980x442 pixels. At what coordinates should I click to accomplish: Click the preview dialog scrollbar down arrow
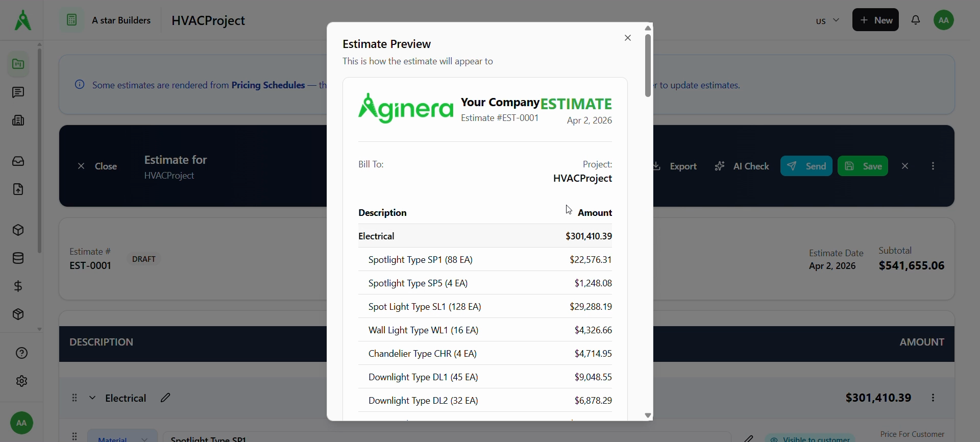[x=648, y=415]
